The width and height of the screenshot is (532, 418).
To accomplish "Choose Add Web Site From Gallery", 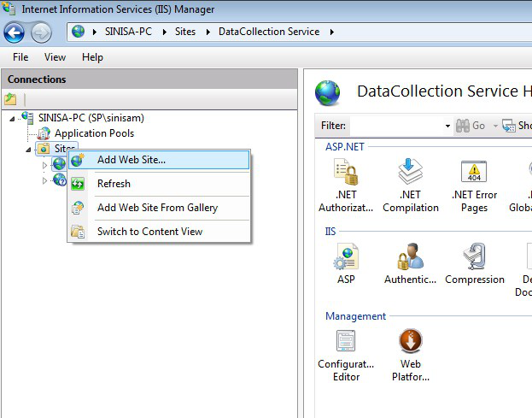I will coord(159,208).
